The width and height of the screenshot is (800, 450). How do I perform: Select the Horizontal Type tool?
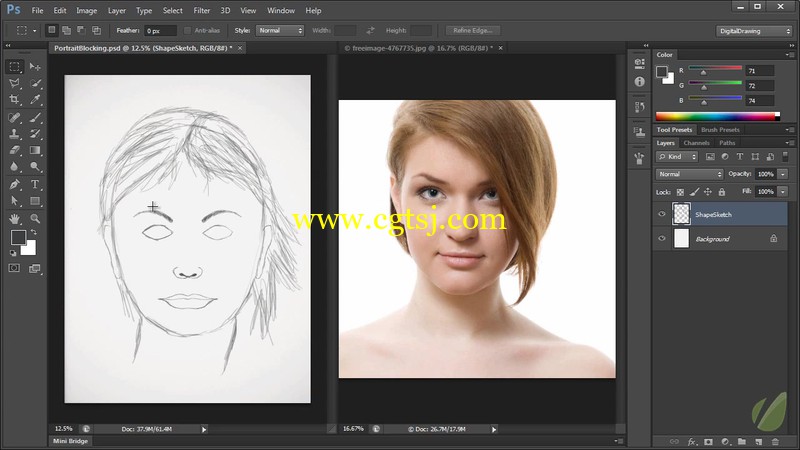[x=35, y=185]
